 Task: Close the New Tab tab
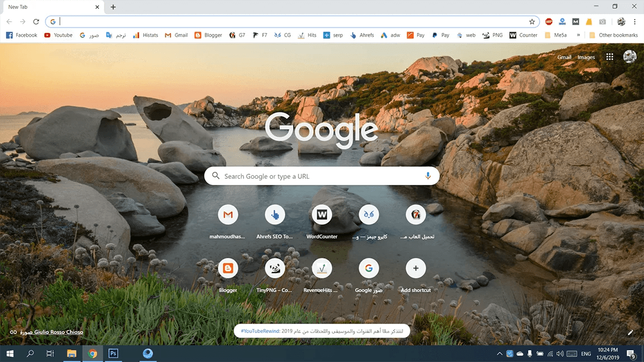coord(97,7)
